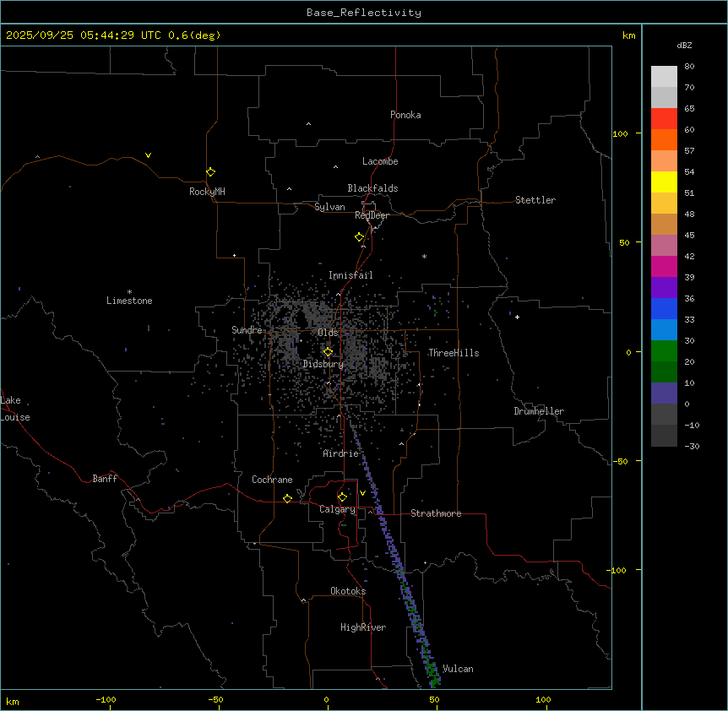Select the asterisk marker above Limestone

coord(129,291)
